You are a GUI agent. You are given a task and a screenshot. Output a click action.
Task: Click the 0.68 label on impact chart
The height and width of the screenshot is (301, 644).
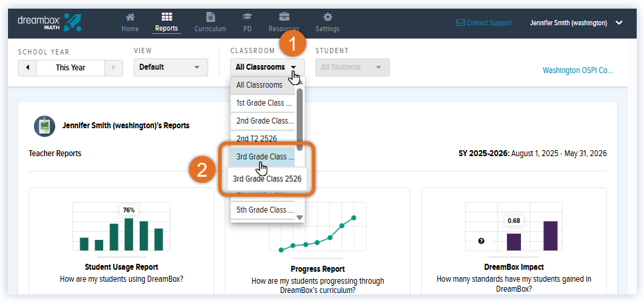(514, 221)
